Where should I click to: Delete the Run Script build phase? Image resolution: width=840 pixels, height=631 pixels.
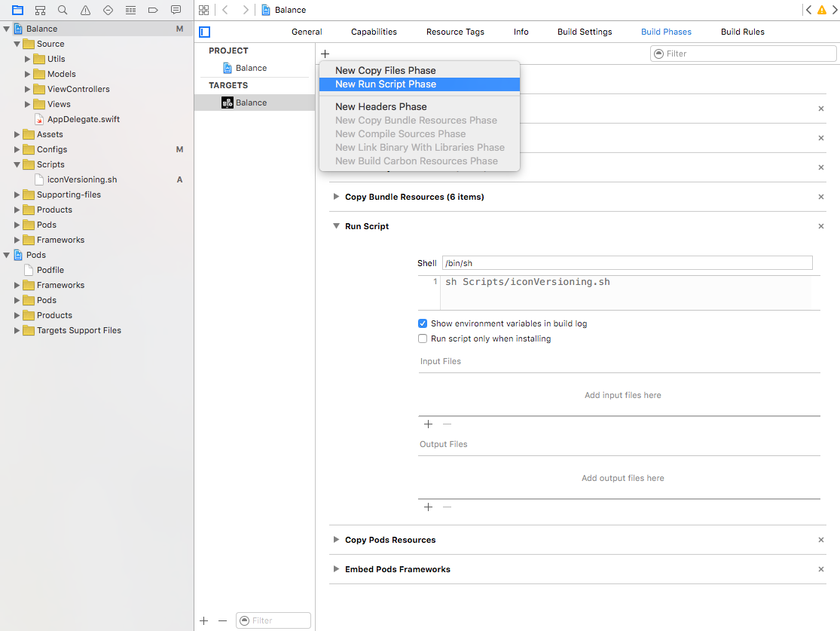point(820,226)
